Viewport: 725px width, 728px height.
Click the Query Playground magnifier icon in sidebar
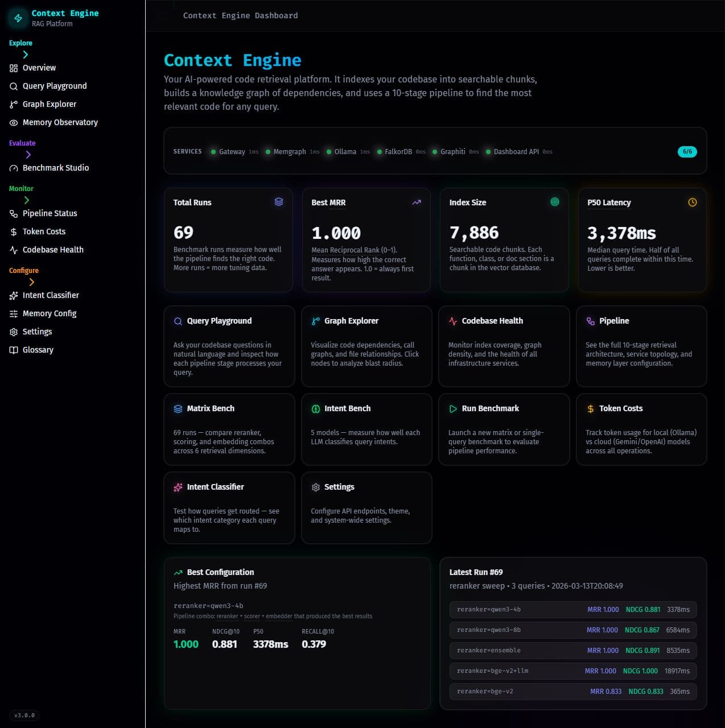tap(14, 86)
